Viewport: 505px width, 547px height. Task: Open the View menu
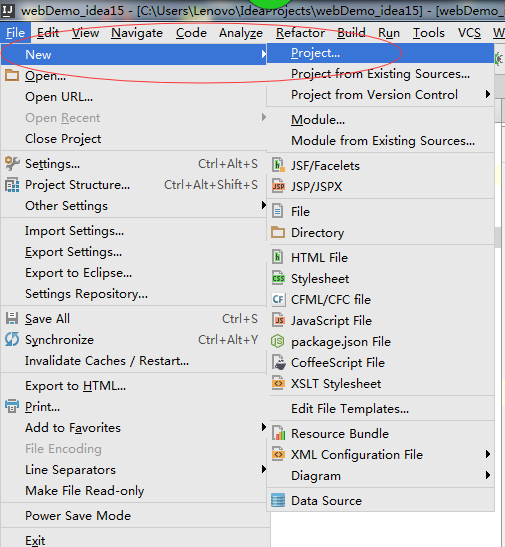(85, 33)
